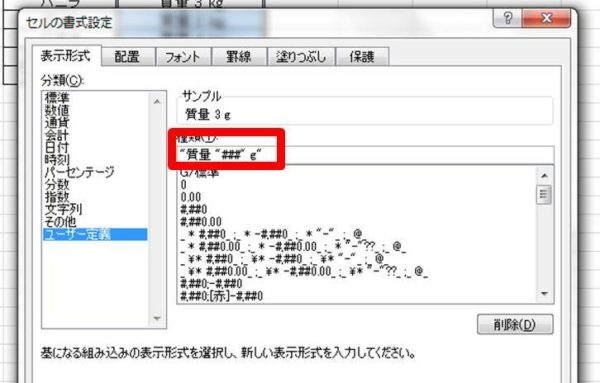The image size is (600, 383).
Task: Click the help question mark button
Action: click(507, 18)
